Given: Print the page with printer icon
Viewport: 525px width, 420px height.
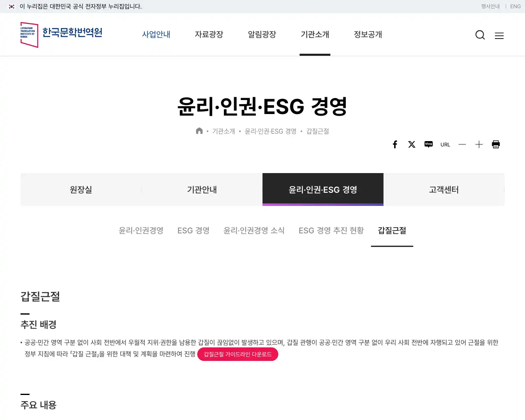Looking at the screenshot, I should (x=496, y=144).
